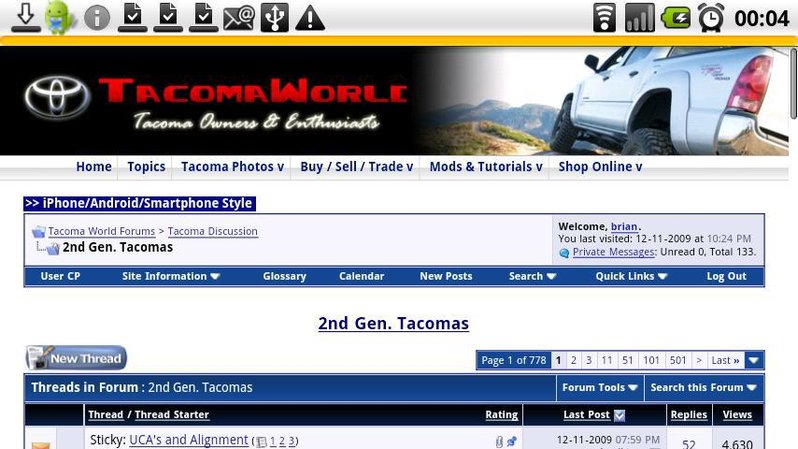The height and width of the screenshot is (449, 798).
Task: Go to Tacoma World Forums breadcrumb
Action: coord(101,231)
